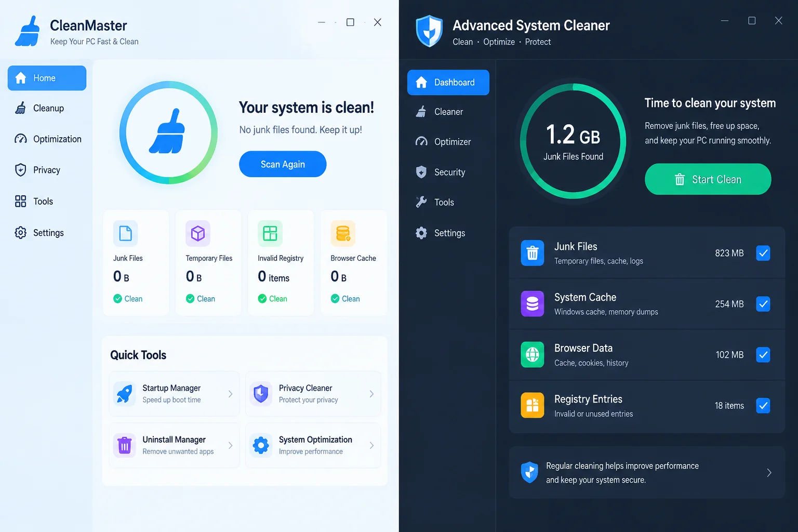Click the Tools wrench icon in dark sidebar
Image resolution: width=798 pixels, height=532 pixels.
pos(421,202)
